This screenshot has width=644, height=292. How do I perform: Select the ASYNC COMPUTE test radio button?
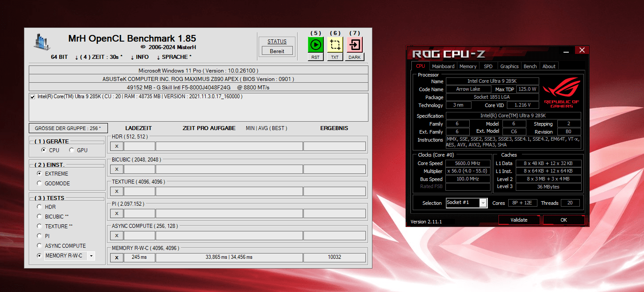39,246
